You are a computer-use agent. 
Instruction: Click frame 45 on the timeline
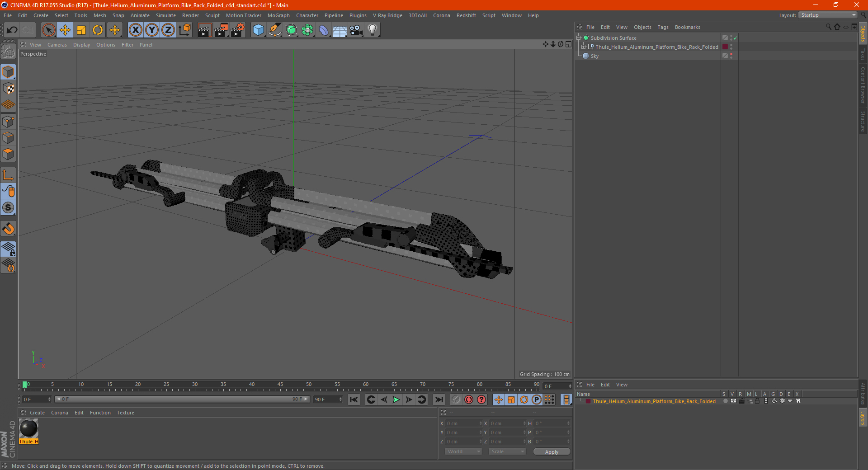(x=280, y=385)
